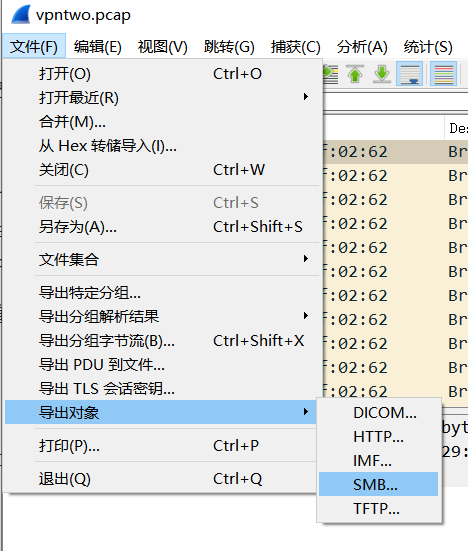Click the go-to-packet icon in toolbar

(x=330, y=74)
